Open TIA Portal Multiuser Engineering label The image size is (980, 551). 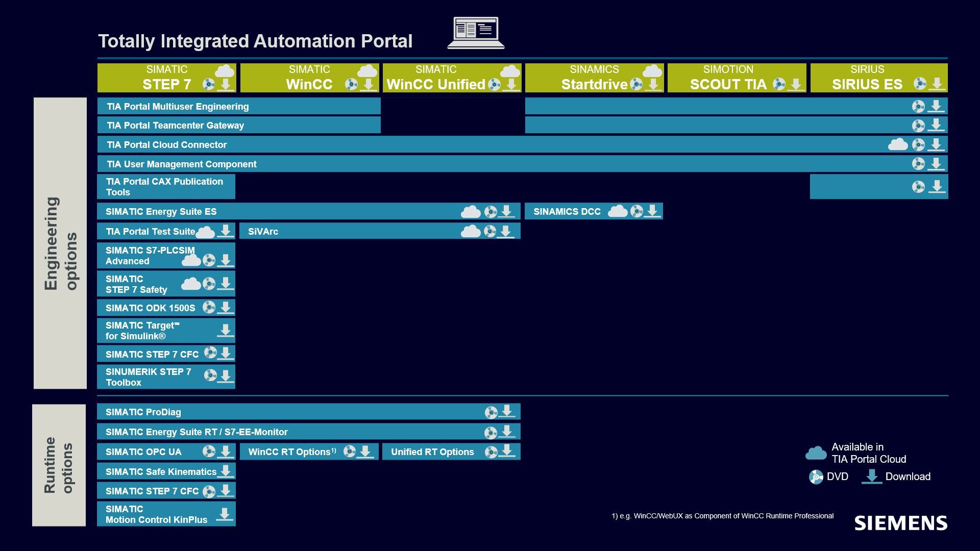178,107
